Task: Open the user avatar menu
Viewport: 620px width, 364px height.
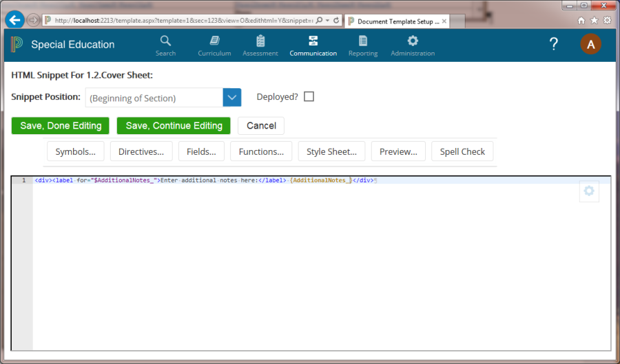Action: click(590, 45)
